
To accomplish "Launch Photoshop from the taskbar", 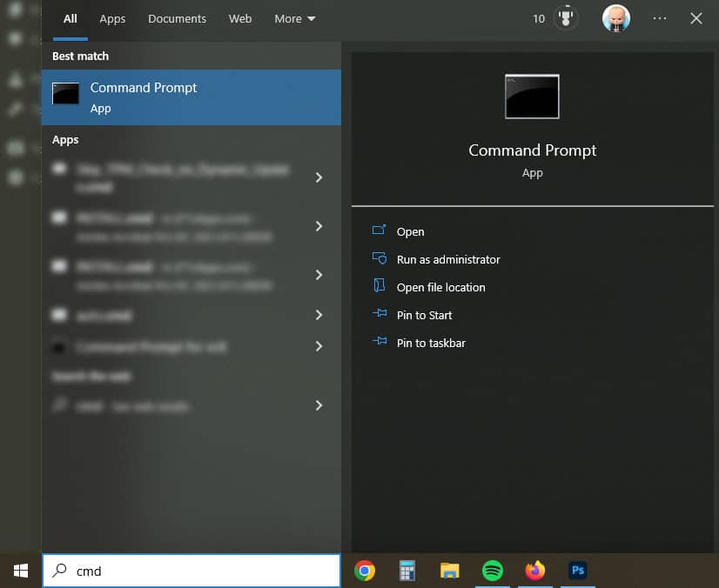I will coord(577,571).
